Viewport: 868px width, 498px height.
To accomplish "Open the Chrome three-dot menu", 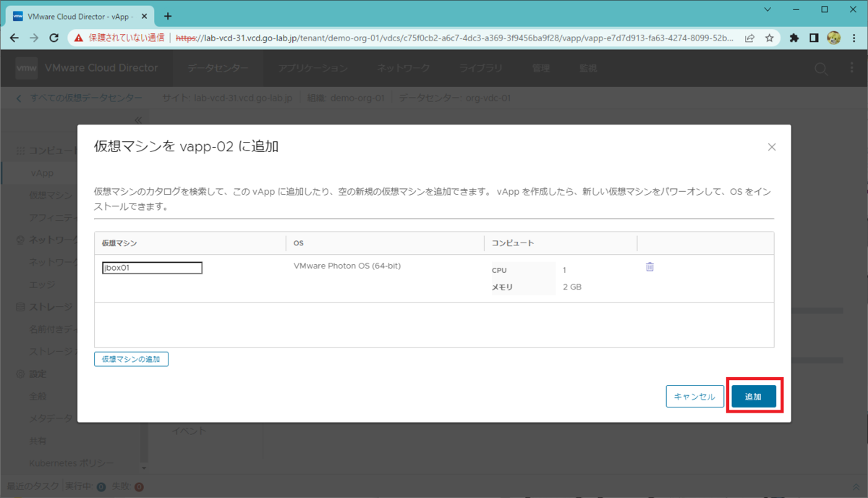I will click(x=854, y=38).
